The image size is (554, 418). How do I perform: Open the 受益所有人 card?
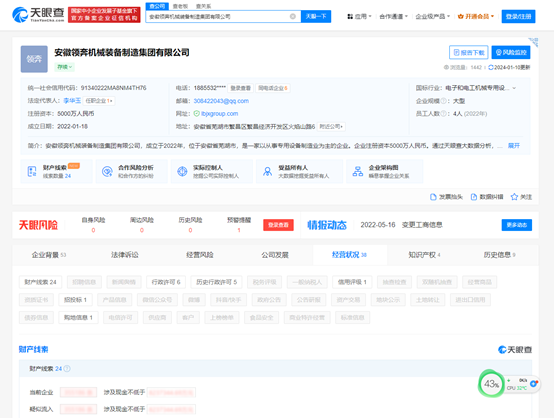tap(299, 171)
